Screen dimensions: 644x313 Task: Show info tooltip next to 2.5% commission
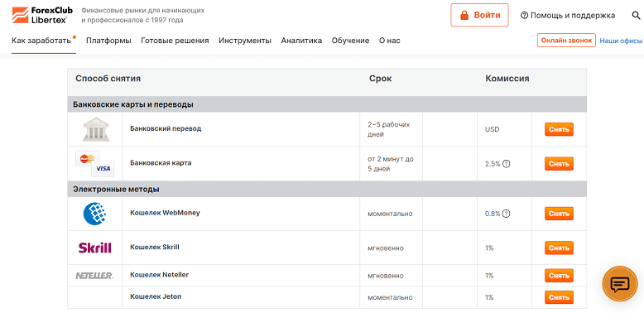point(507,163)
